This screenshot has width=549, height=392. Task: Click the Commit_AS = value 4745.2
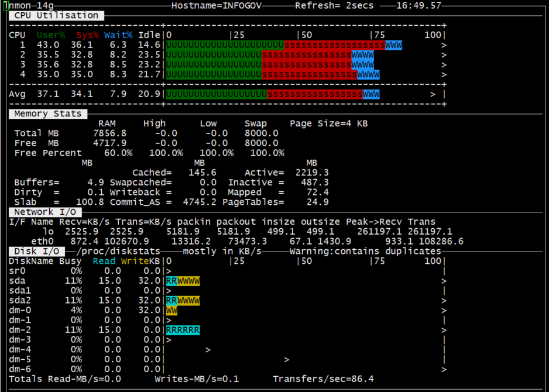[x=200, y=202]
